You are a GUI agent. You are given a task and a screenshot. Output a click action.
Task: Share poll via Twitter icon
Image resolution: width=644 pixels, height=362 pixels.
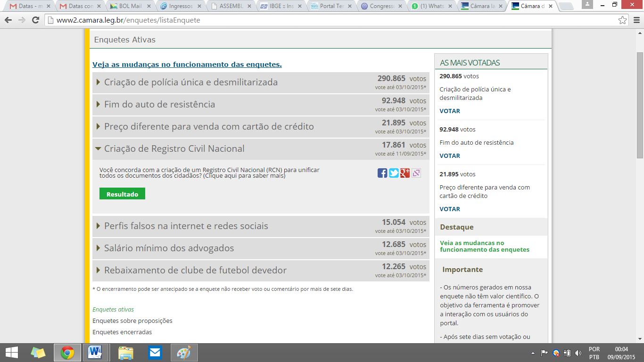point(394,173)
